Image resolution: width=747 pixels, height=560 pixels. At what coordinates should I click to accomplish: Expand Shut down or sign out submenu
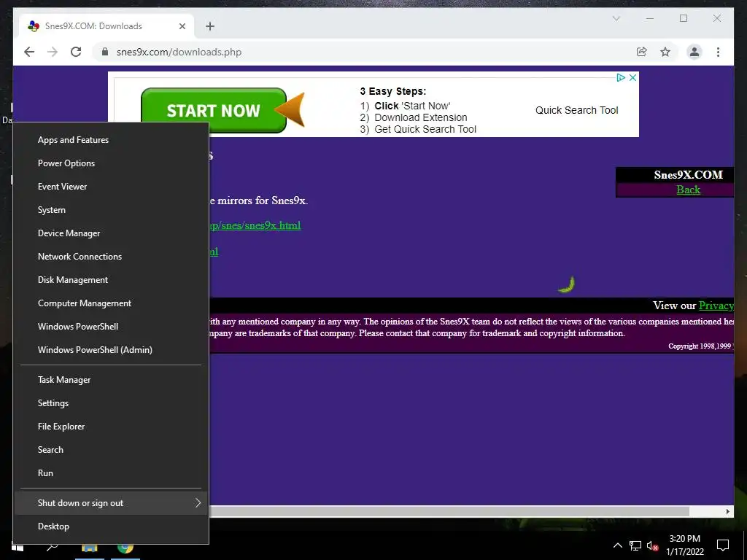pyautogui.click(x=111, y=503)
